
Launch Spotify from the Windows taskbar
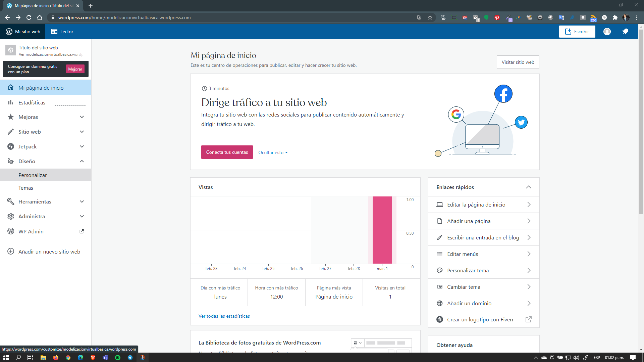tap(118, 358)
